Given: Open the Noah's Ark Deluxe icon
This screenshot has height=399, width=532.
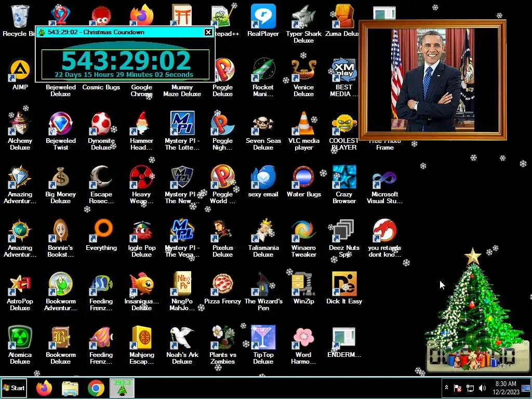Looking at the screenshot, I should [182, 345].
